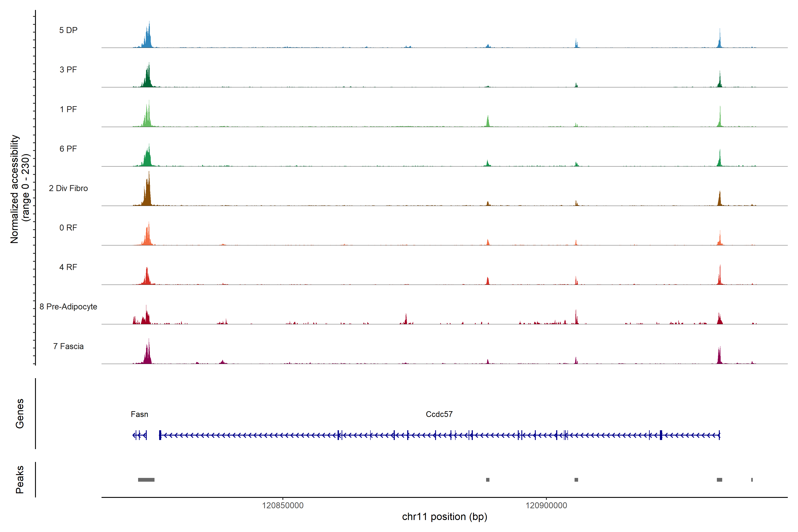
Task: Click the 8 Pre-Adipocyte label
Action: pyautogui.click(x=68, y=307)
